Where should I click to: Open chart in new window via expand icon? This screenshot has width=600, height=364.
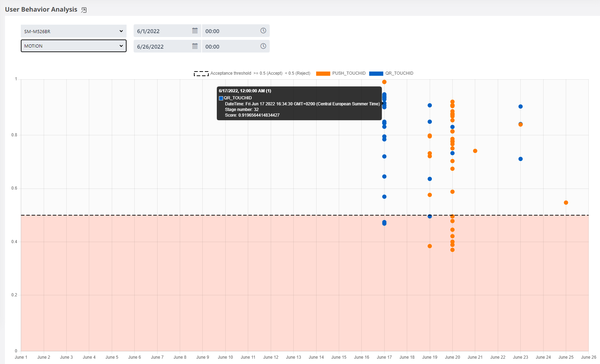point(84,10)
